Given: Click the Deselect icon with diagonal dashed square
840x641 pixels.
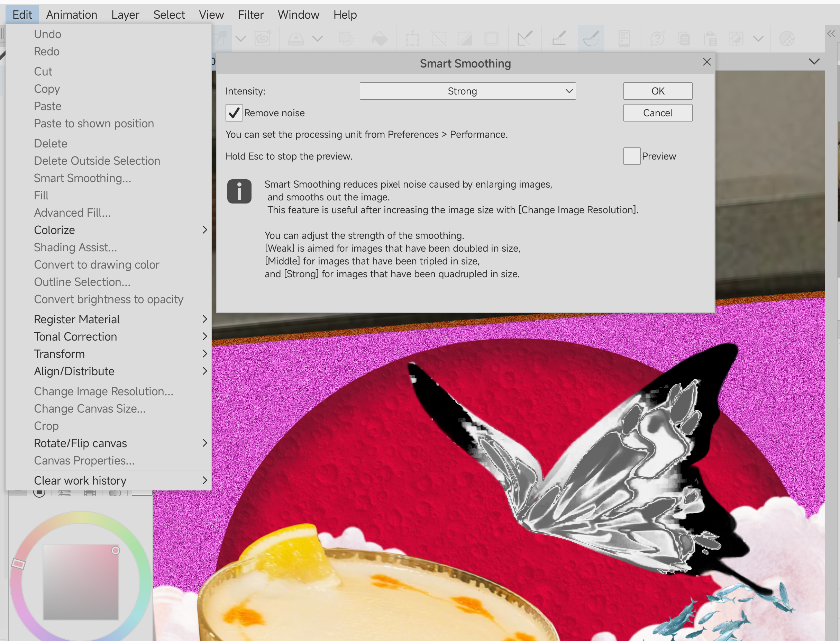Looking at the screenshot, I should 438,38.
